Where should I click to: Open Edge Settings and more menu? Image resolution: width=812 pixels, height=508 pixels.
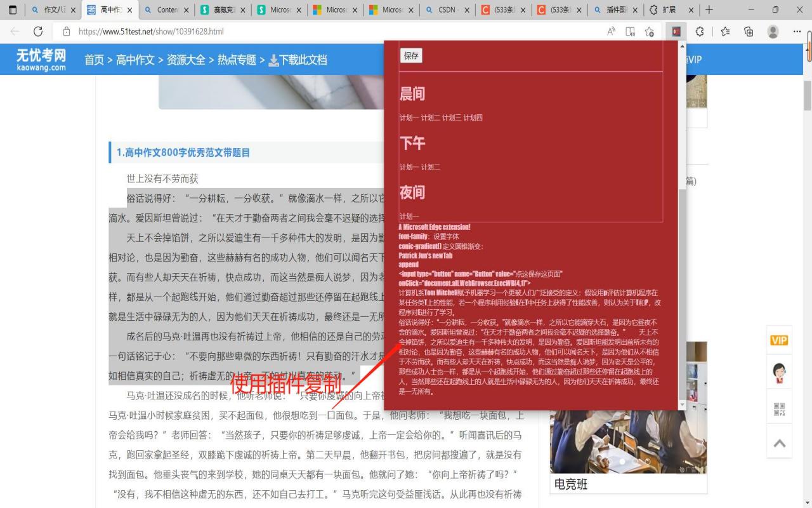[797, 31]
